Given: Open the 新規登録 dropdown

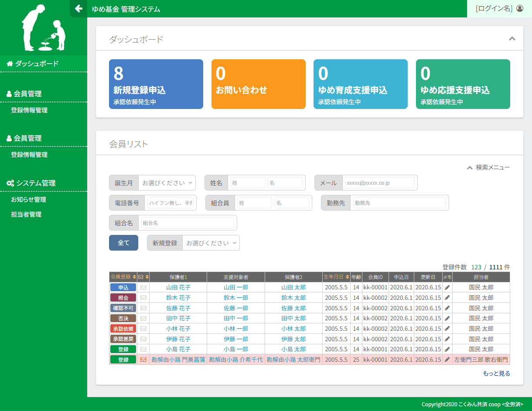Looking at the screenshot, I should click(x=211, y=243).
